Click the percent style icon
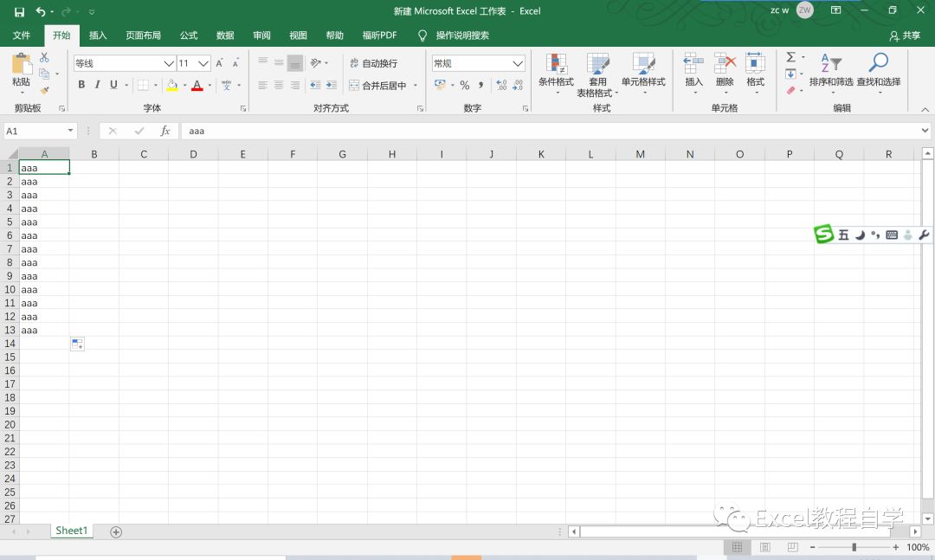Image resolution: width=935 pixels, height=560 pixels. tap(465, 85)
